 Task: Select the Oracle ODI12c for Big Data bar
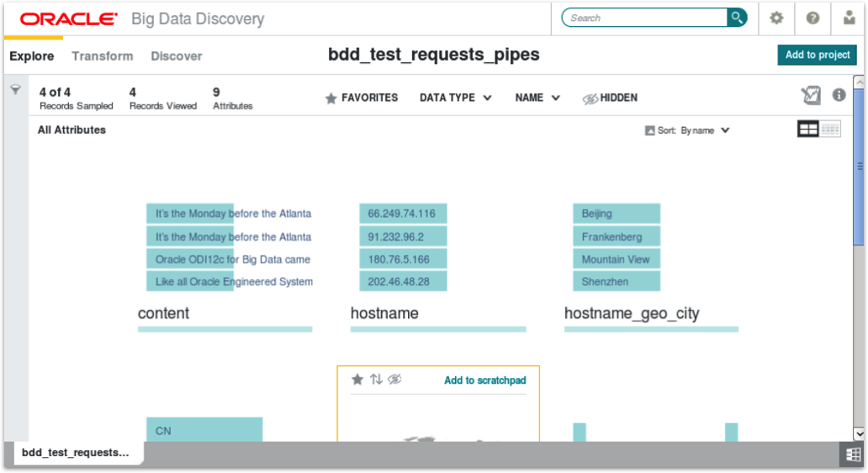190,259
